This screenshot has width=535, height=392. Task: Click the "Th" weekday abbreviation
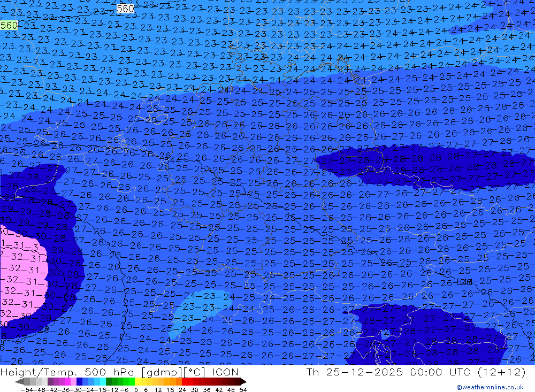(x=313, y=372)
